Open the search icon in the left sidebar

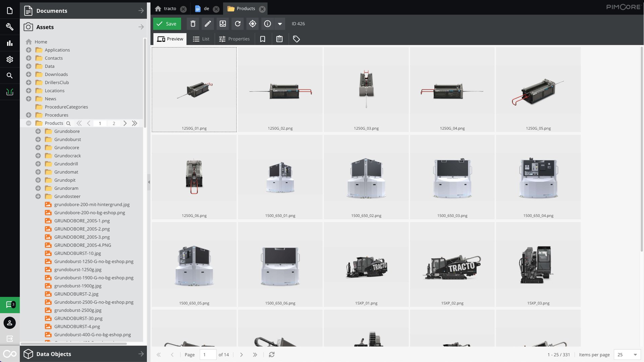(10, 76)
